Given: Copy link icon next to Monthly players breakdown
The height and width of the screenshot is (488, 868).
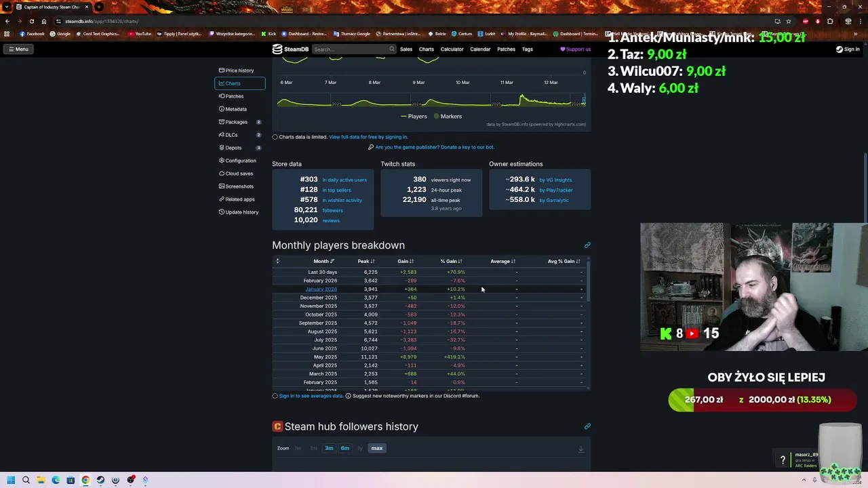Looking at the screenshot, I should (x=587, y=245).
